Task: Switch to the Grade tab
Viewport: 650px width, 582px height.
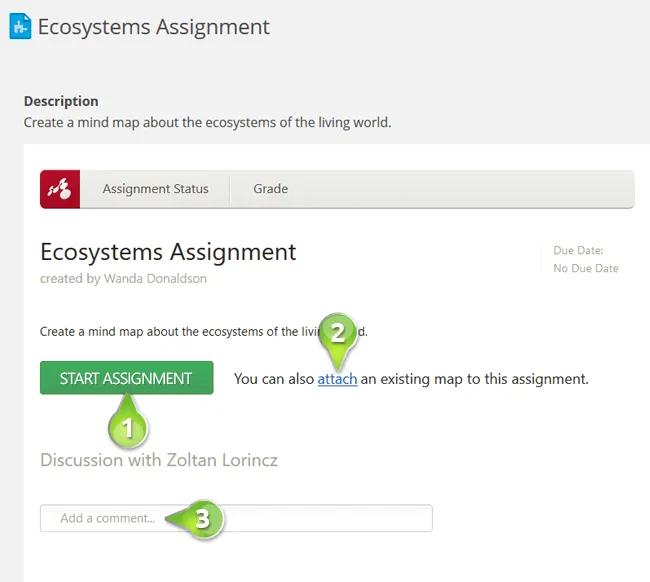Action: pyautogui.click(x=270, y=189)
